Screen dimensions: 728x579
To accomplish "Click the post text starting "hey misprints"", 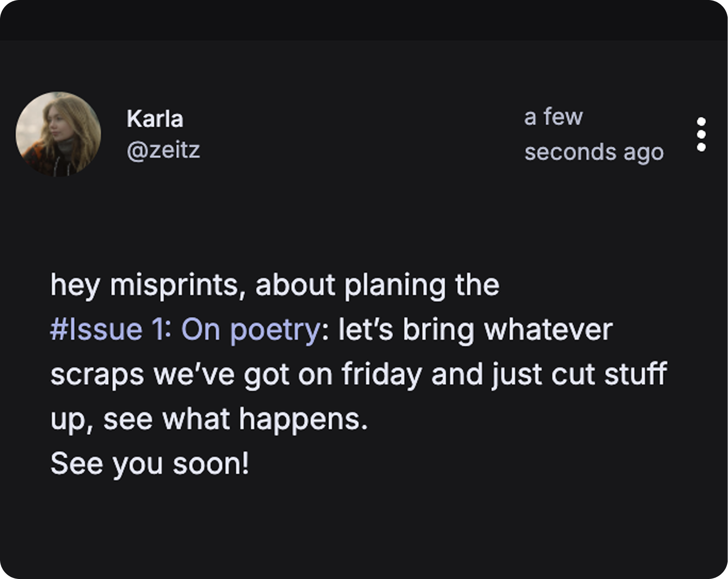I will click(274, 285).
